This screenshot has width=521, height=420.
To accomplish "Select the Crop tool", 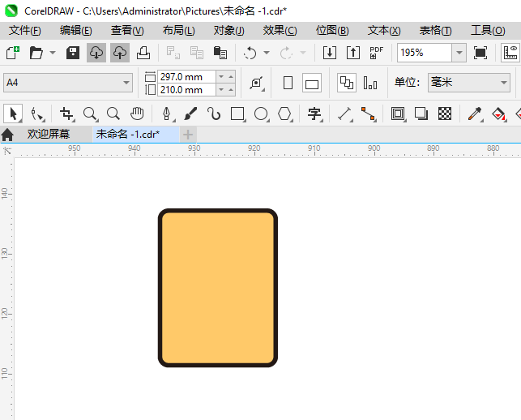I will click(x=66, y=114).
